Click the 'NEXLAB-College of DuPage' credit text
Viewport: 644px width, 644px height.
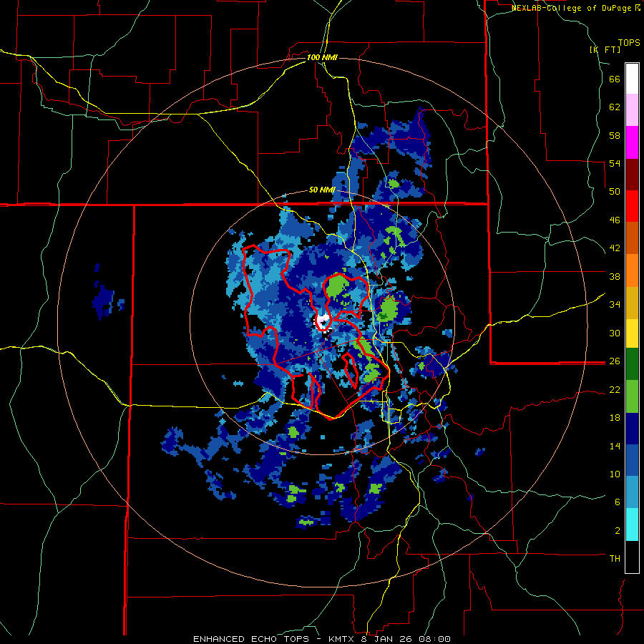[572, 8]
